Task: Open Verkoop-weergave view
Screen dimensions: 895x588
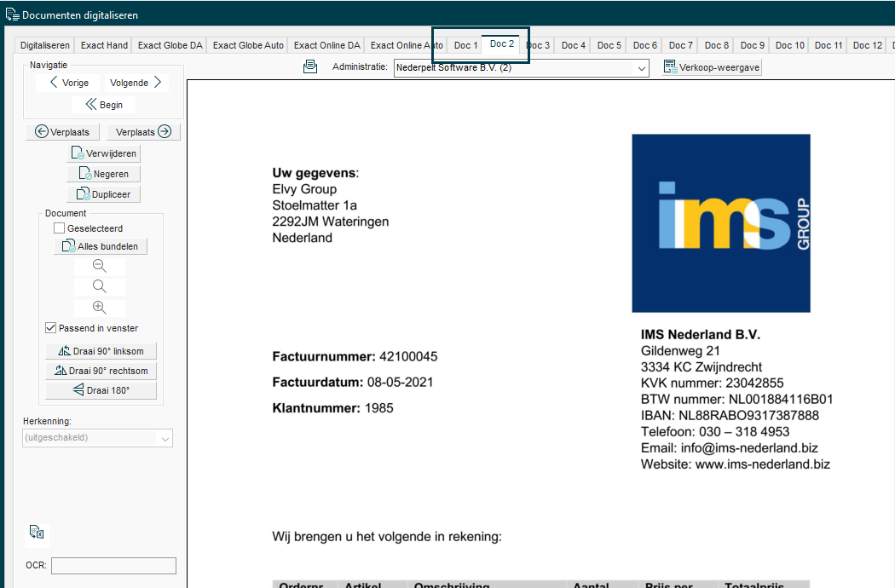Action: [x=712, y=67]
